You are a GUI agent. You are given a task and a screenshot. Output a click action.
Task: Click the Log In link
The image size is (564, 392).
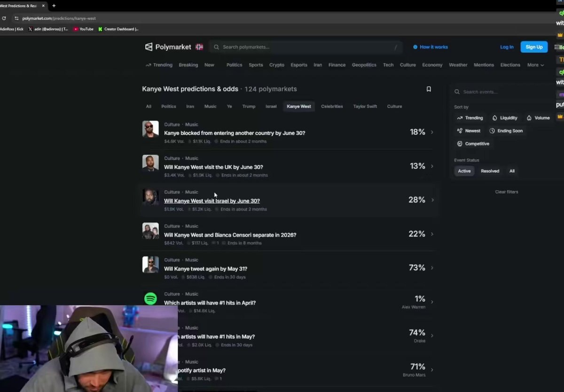click(x=507, y=47)
